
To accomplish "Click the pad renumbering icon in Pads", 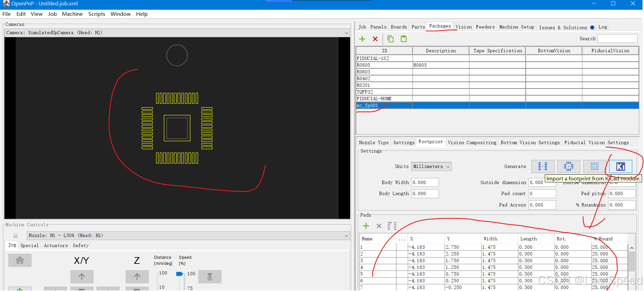I will 392,226.
